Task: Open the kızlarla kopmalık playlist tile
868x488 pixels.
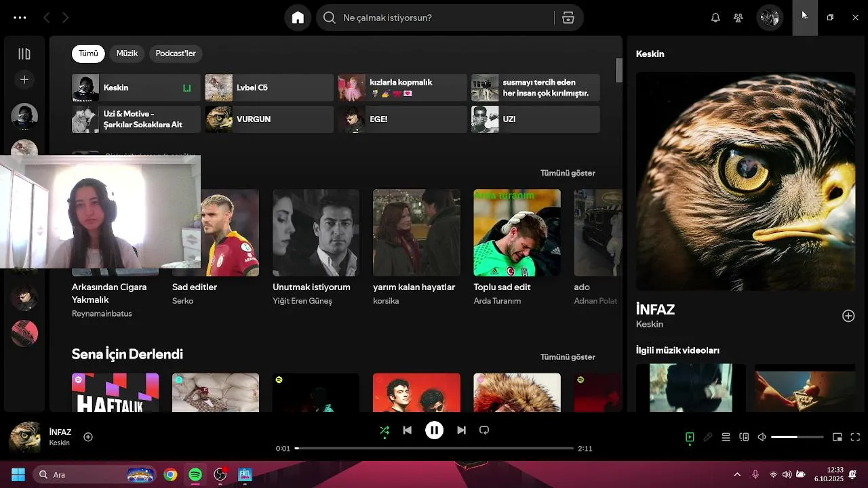Action: pos(402,87)
